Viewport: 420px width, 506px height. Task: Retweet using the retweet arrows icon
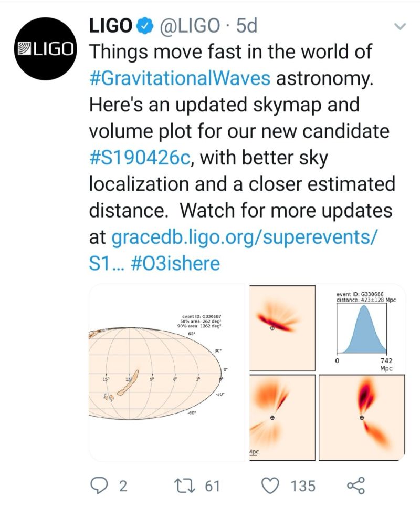[185, 486]
